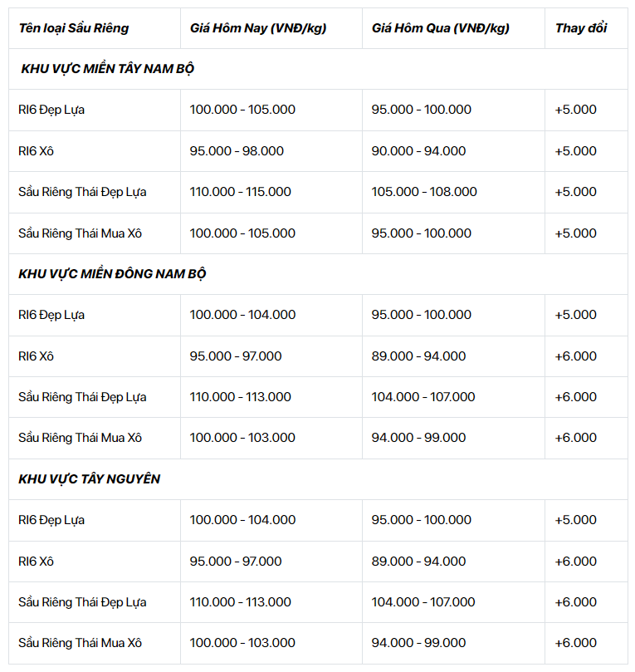The image size is (635, 672).
Task: Click RI6 Xô under Miền Đông Nam Bộ
Action: pos(36,356)
